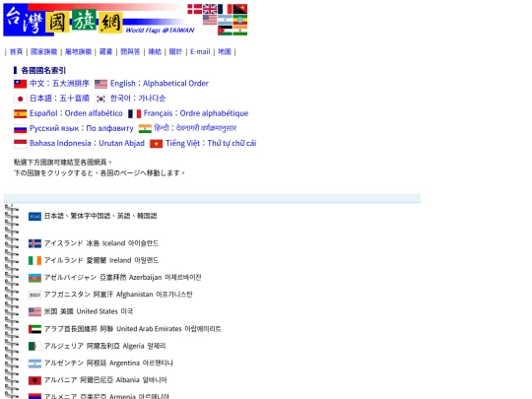Open the 屬地旗徽 menu item

click(x=79, y=52)
